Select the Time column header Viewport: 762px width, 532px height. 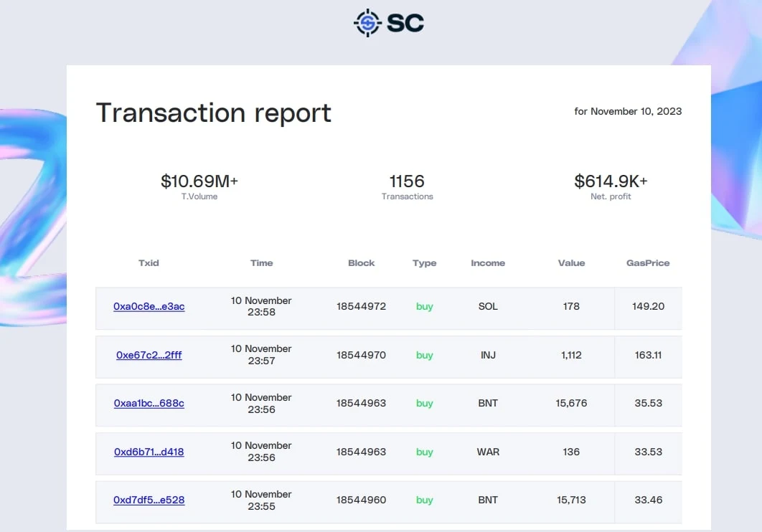click(x=261, y=262)
